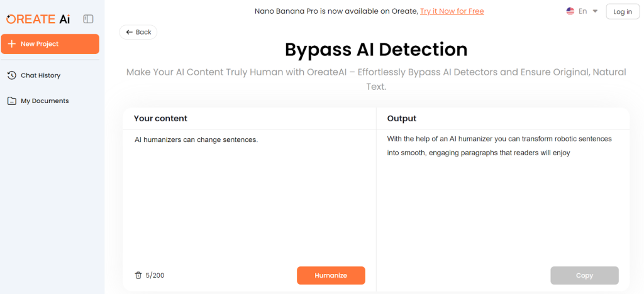
Task: Expand the language dropdown arrow
Action: (x=595, y=11)
